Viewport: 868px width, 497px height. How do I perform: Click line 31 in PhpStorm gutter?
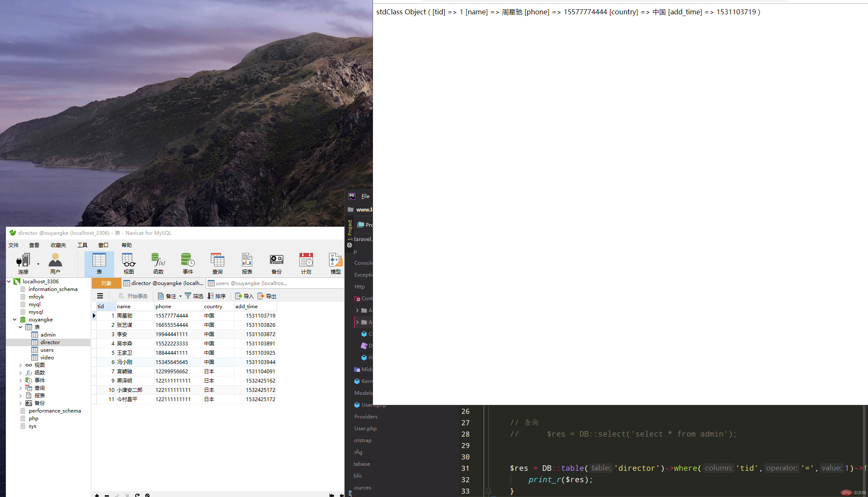coord(465,468)
